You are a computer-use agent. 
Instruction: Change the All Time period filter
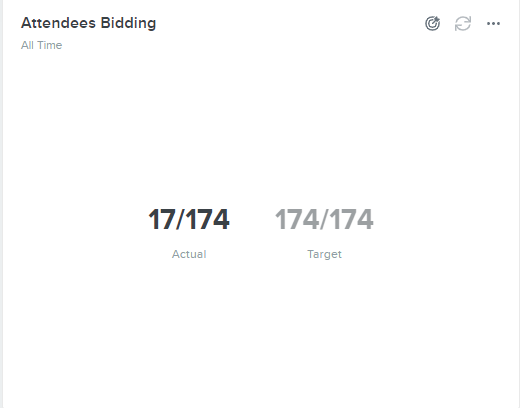click(x=41, y=45)
